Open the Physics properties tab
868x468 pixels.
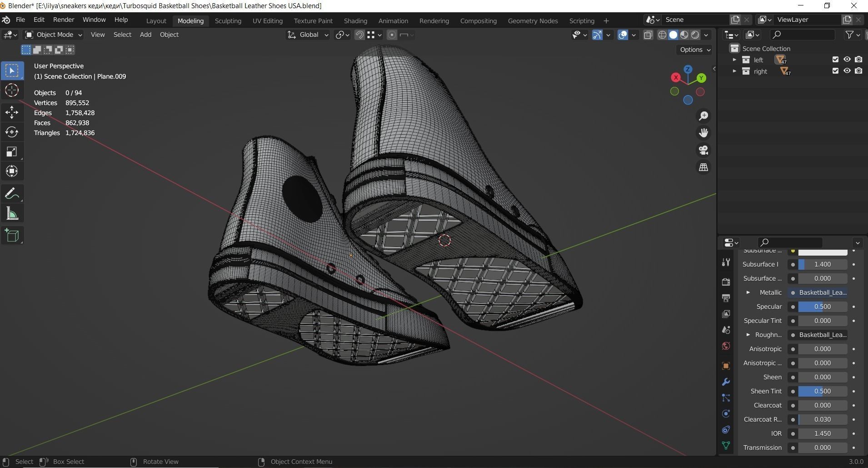[726, 414]
